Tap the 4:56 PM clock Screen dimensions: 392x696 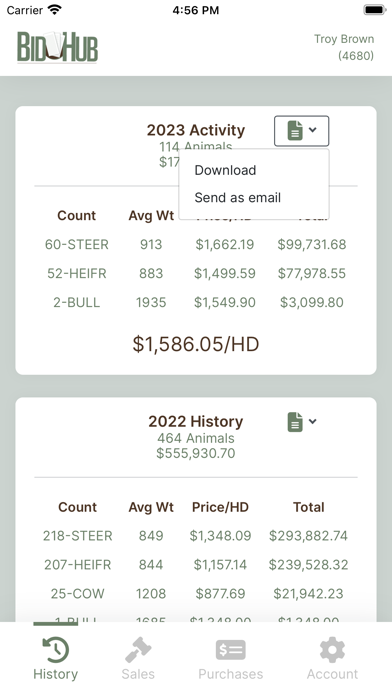tap(196, 10)
